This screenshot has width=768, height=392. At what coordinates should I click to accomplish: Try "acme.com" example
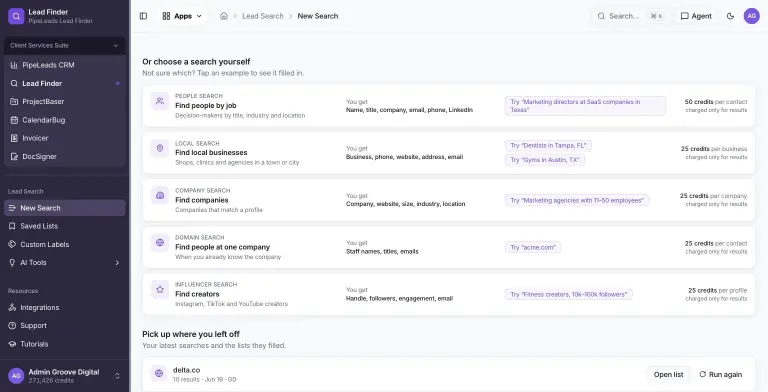coord(533,247)
